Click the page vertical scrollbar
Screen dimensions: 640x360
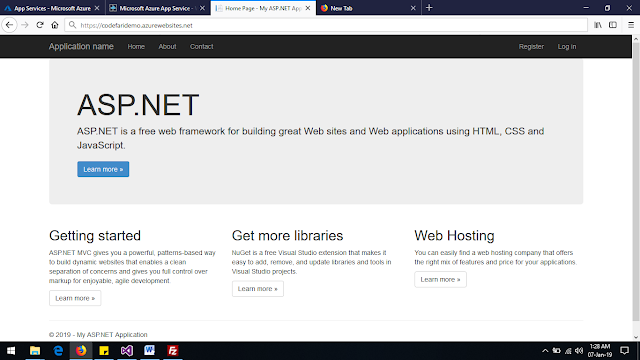pyautogui.click(x=636, y=182)
